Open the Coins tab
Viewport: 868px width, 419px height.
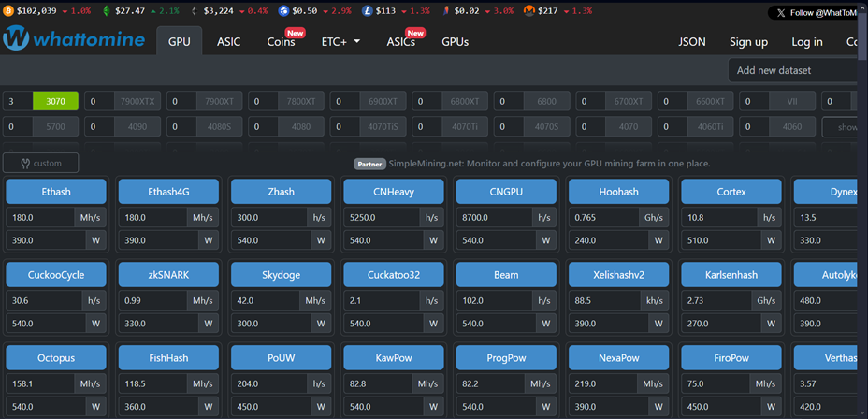tap(281, 42)
